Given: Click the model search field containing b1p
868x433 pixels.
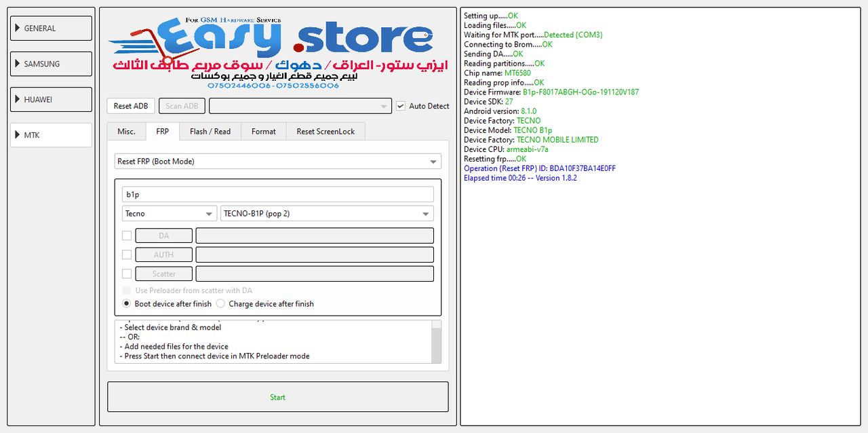Looking at the screenshot, I should point(278,194).
